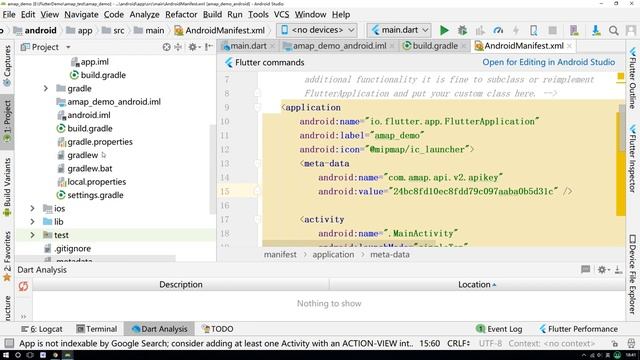Open the Navigate menu
Image resolution: width=640 pixels, height=360 pixels.
(x=81, y=14)
